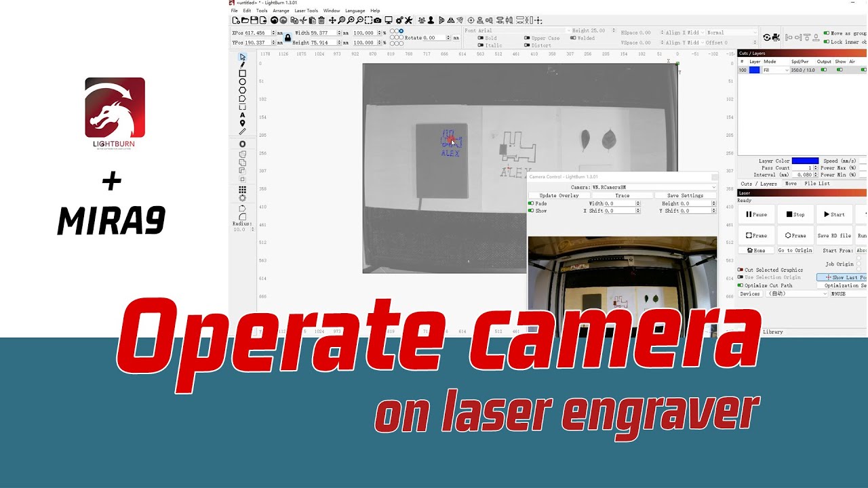Click the Height value input field
Viewport: 868px width, 488px height.
[323, 43]
